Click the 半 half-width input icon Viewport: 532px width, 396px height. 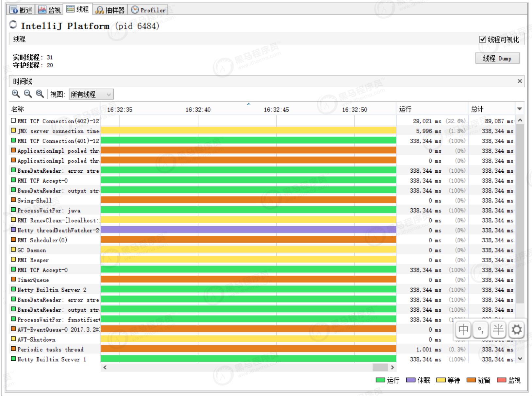click(x=498, y=330)
